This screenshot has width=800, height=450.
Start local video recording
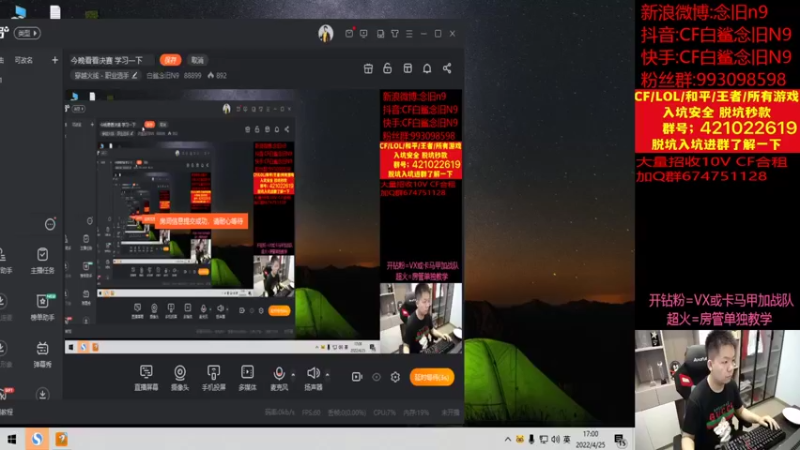coord(357,377)
